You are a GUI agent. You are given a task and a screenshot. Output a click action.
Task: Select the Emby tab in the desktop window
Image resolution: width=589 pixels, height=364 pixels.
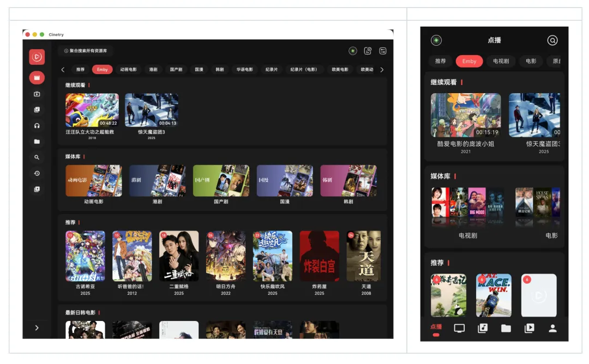102,69
